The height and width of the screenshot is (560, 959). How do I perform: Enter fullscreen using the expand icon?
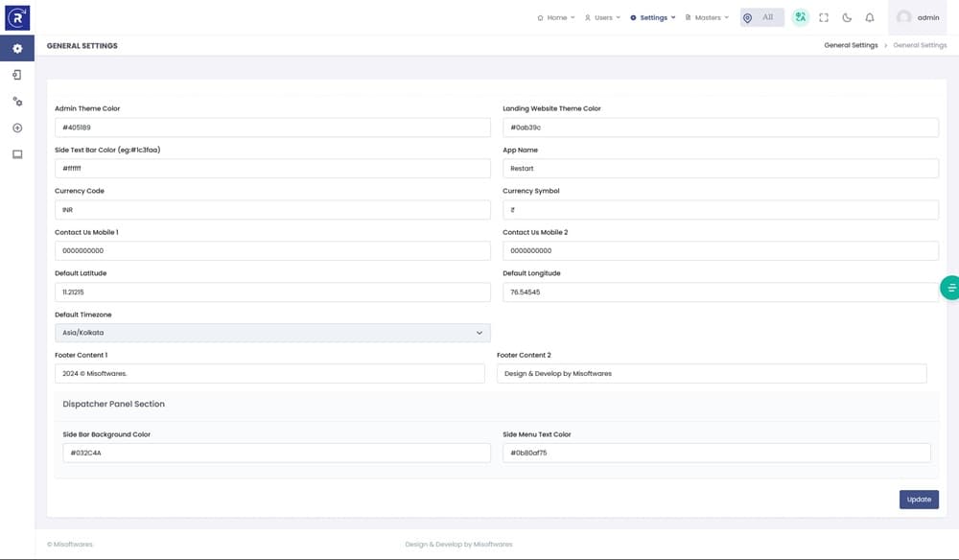point(824,17)
